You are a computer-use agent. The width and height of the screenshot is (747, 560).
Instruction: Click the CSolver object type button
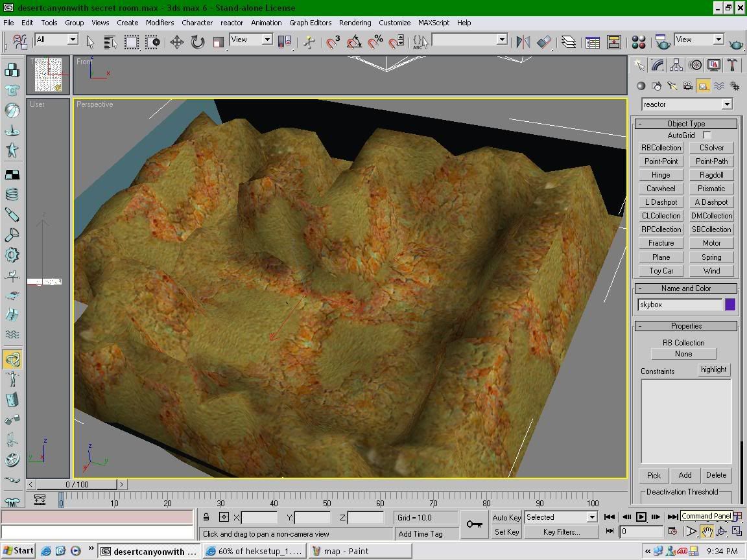[712, 148]
